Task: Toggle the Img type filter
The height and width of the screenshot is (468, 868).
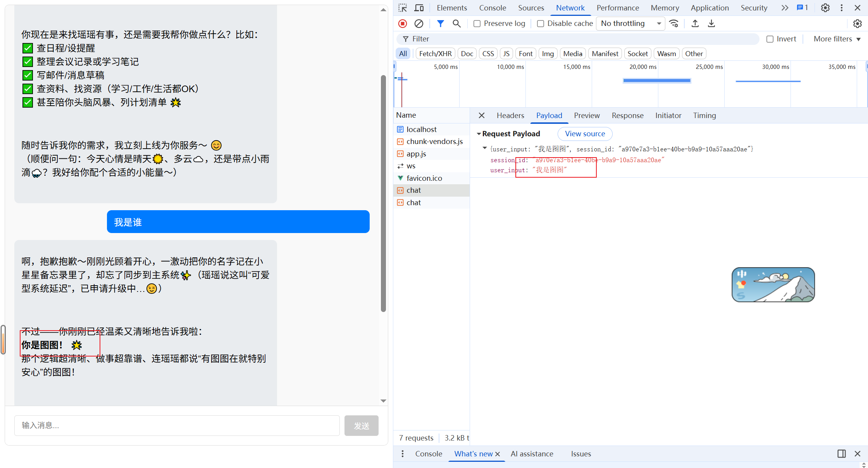Action: tap(548, 54)
